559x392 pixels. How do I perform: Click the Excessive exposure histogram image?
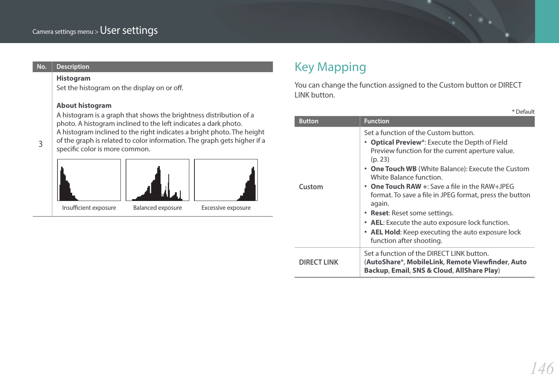[226, 180]
